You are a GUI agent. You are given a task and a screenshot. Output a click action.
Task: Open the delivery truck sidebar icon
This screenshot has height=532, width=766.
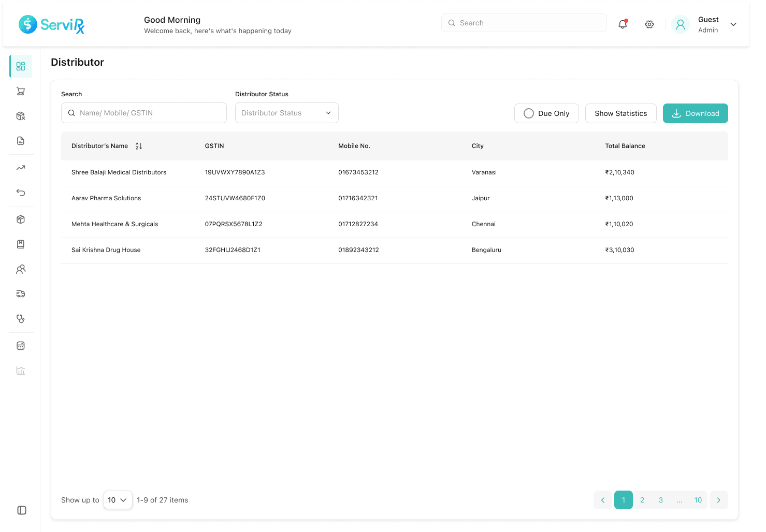coord(21,294)
